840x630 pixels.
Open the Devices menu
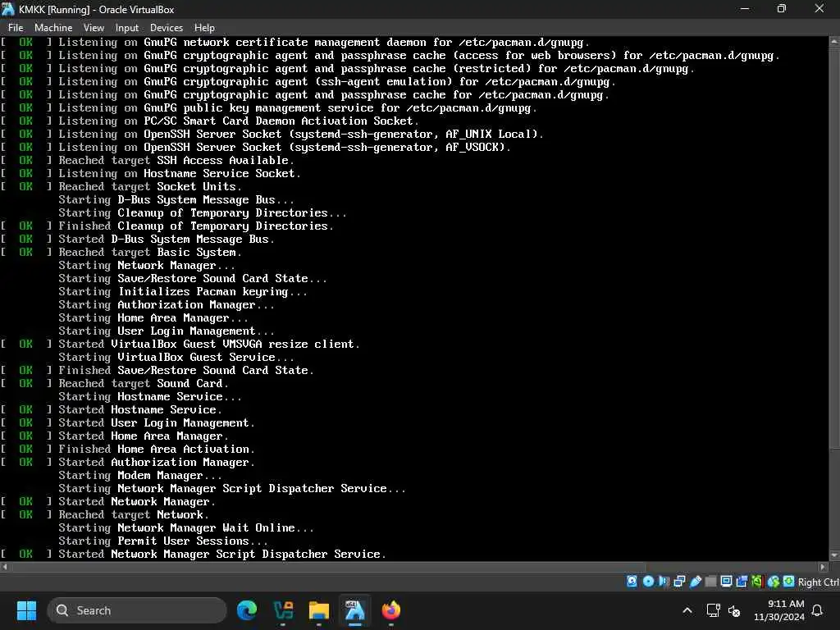tap(166, 28)
